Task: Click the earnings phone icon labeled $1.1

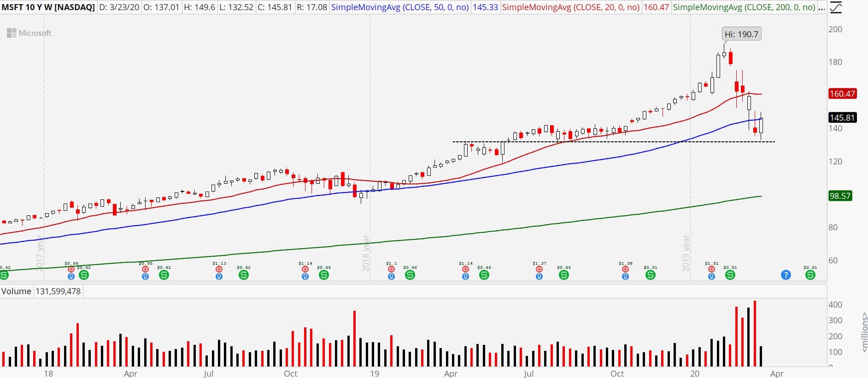Action: point(391,269)
